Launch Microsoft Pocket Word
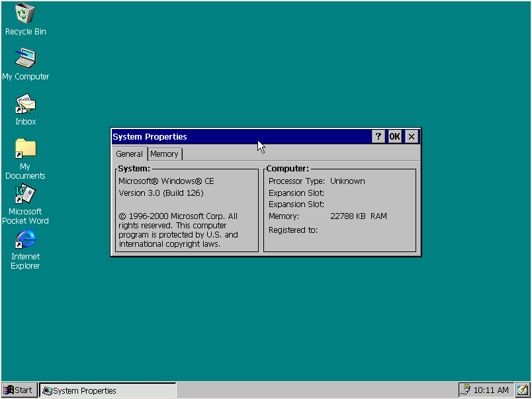 coord(24,195)
